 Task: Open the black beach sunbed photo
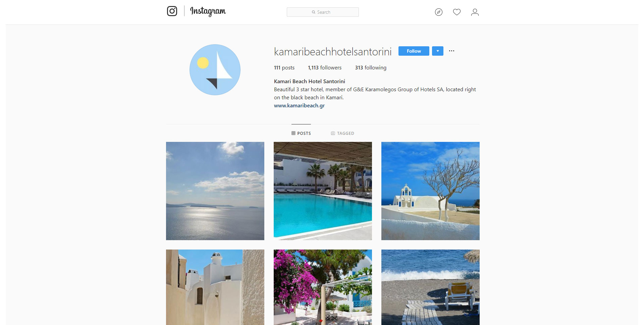click(x=430, y=287)
